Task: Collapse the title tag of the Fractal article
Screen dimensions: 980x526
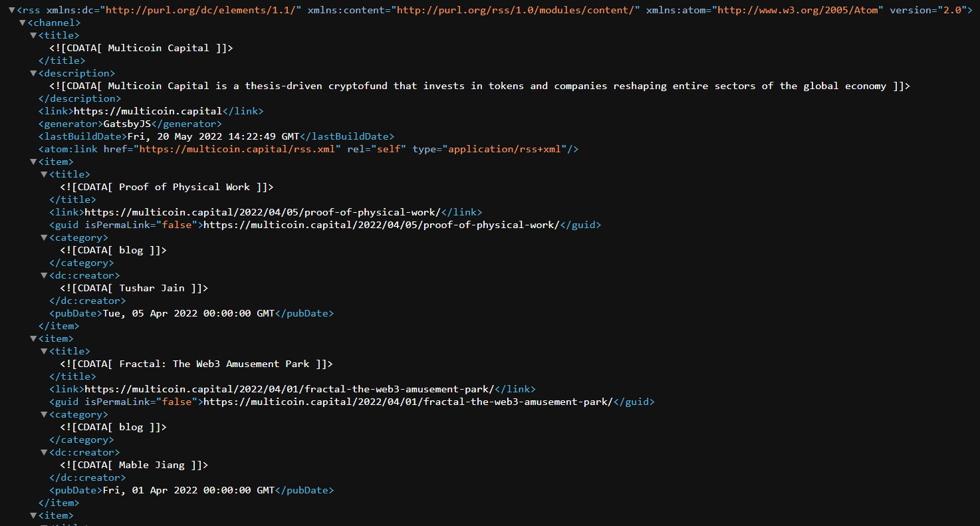Action: click(x=44, y=352)
